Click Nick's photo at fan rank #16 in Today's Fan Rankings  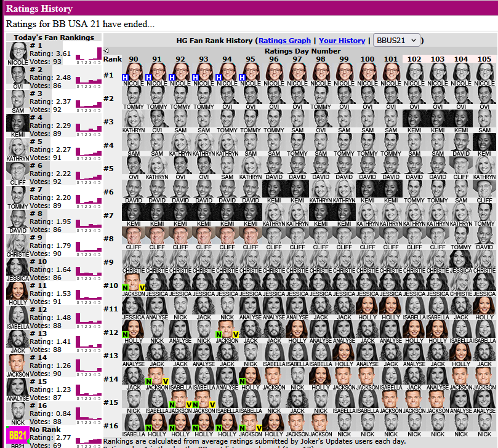[x=18, y=410]
